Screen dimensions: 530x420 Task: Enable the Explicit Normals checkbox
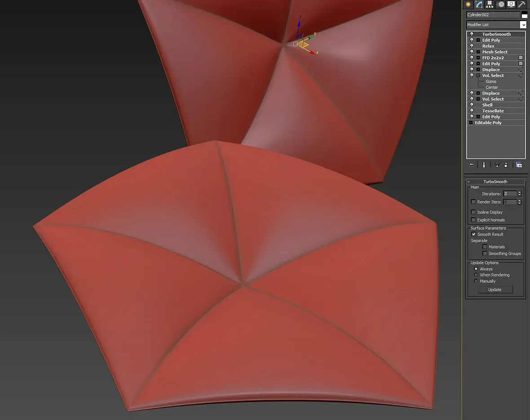click(473, 220)
